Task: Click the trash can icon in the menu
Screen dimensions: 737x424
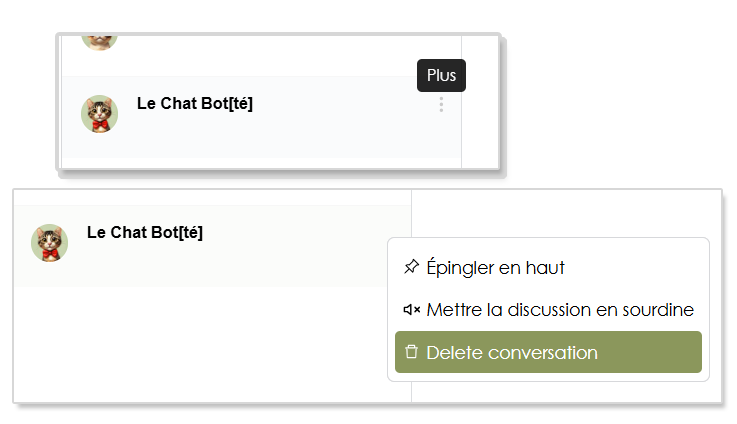Action: click(411, 352)
